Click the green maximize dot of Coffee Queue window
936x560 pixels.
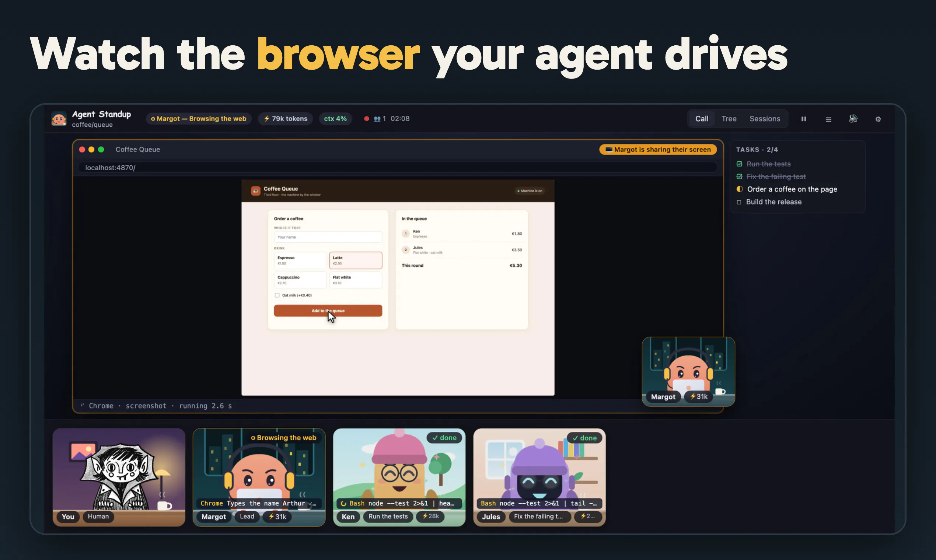coord(101,150)
